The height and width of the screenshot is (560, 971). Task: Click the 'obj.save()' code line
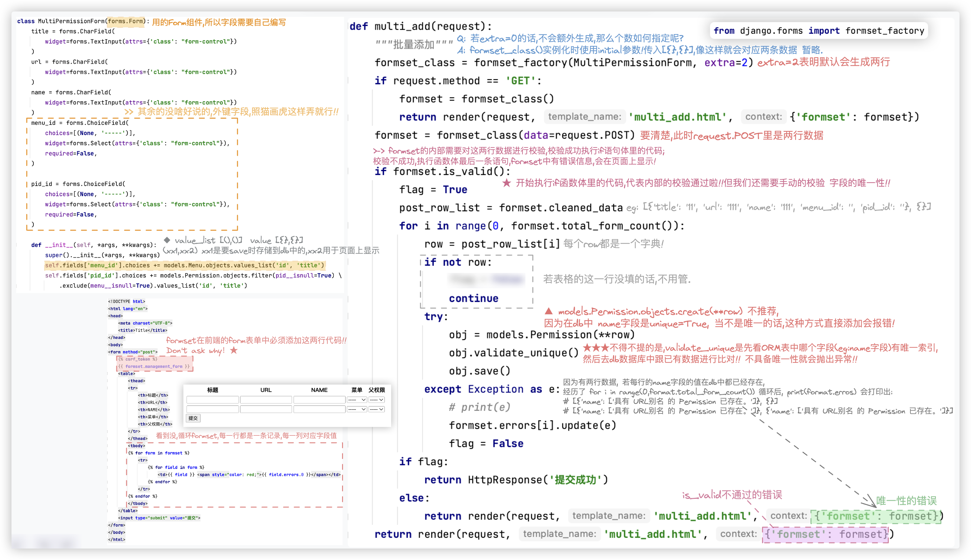pyautogui.click(x=479, y=371)
